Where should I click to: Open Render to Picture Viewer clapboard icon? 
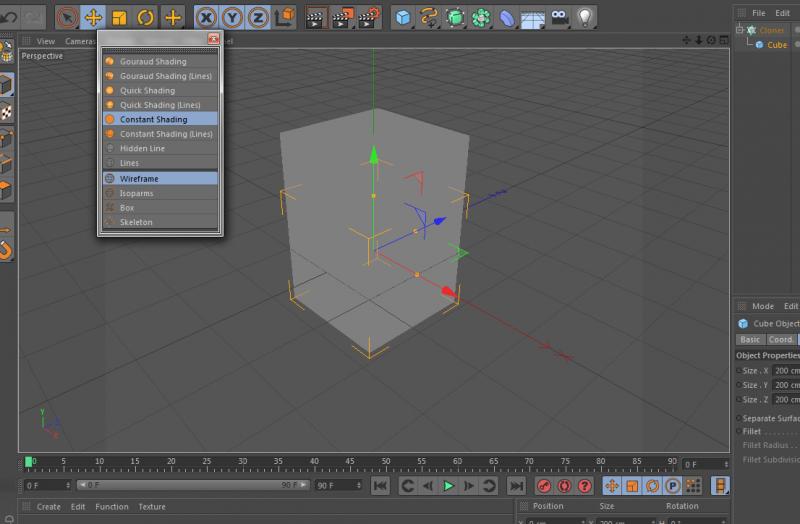342,17
